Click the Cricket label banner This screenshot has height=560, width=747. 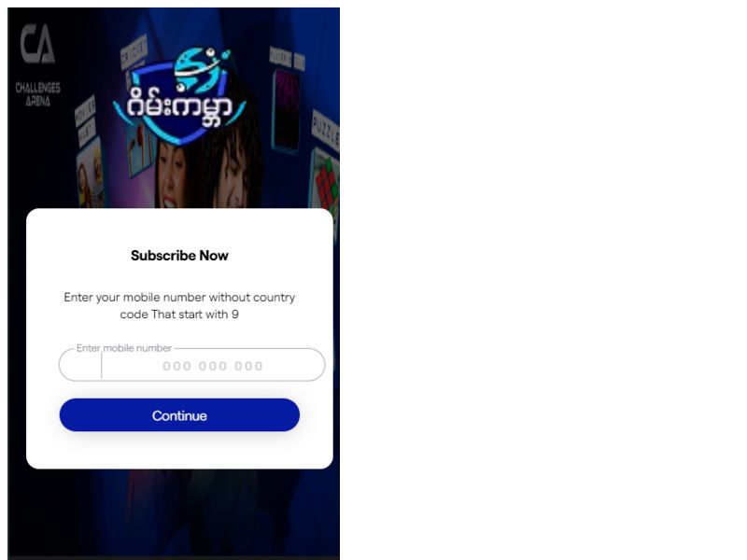point(134,53)
